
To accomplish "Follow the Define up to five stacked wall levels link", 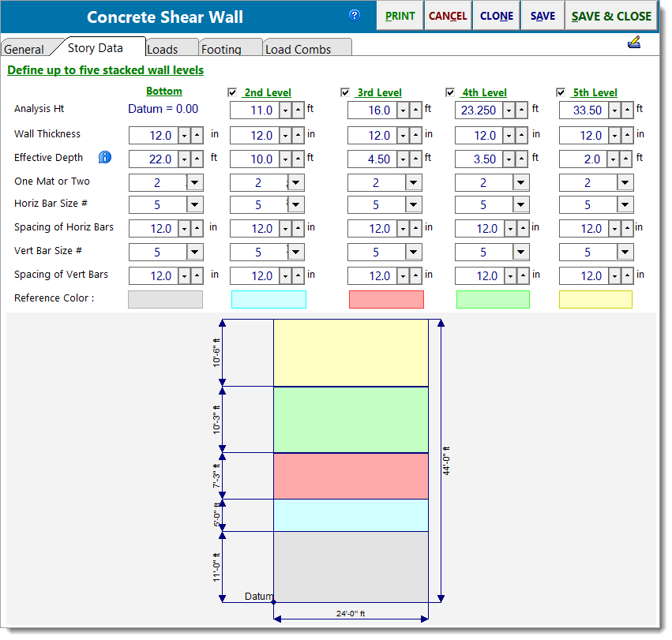I will (104, 70).
